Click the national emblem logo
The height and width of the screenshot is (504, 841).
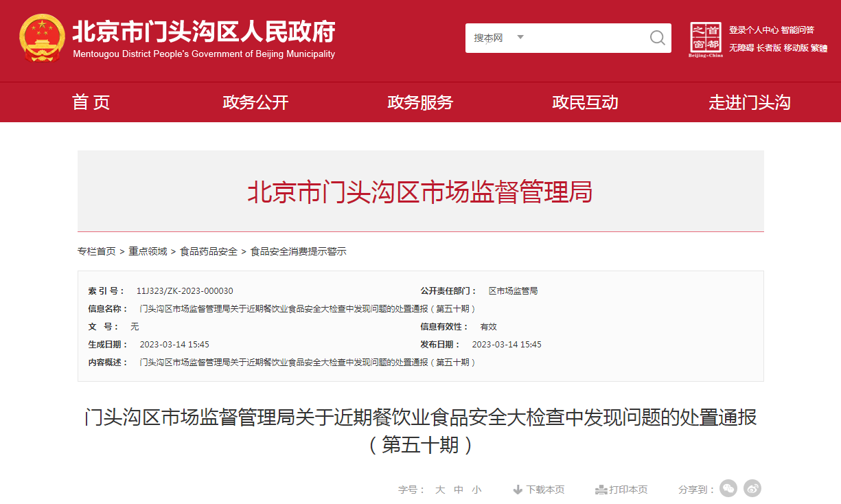tap(42, 38)
